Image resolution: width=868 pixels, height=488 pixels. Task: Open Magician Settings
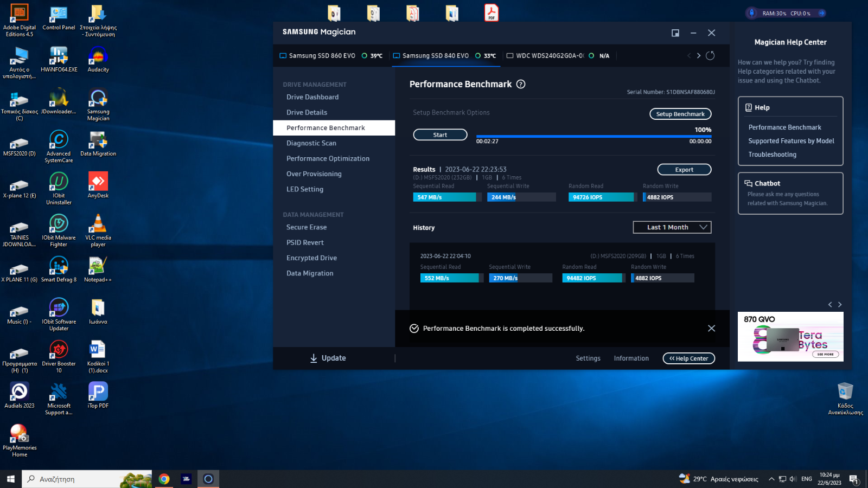pyautogui.click(x=588, y=358)
